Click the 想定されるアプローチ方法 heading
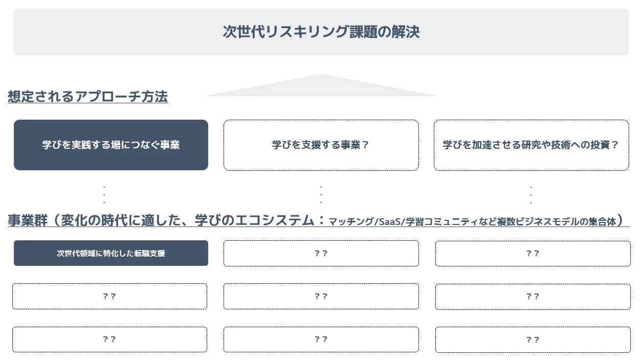Viewport: 644px width, 362px height. (x=88, y=97)
